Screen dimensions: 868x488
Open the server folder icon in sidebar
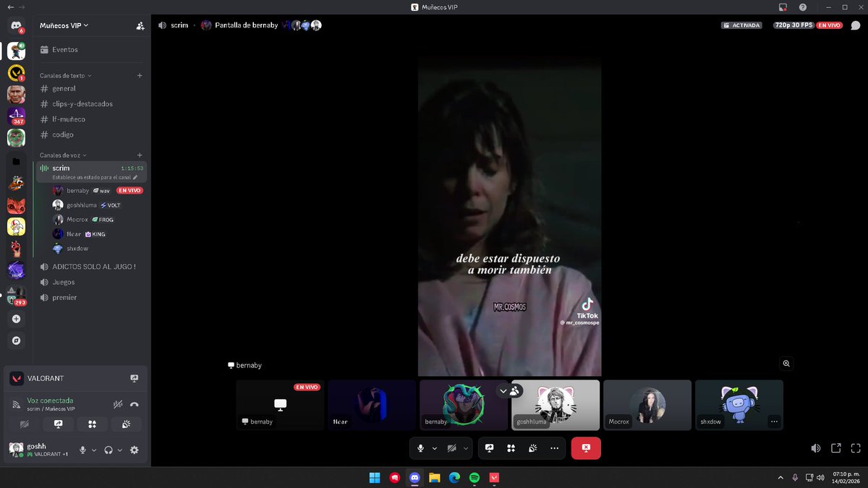(x=16, y=162)
